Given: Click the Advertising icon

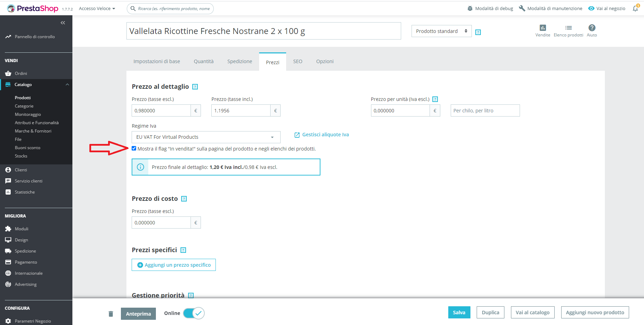Looking at the screenshot, I should pos(8,284).
